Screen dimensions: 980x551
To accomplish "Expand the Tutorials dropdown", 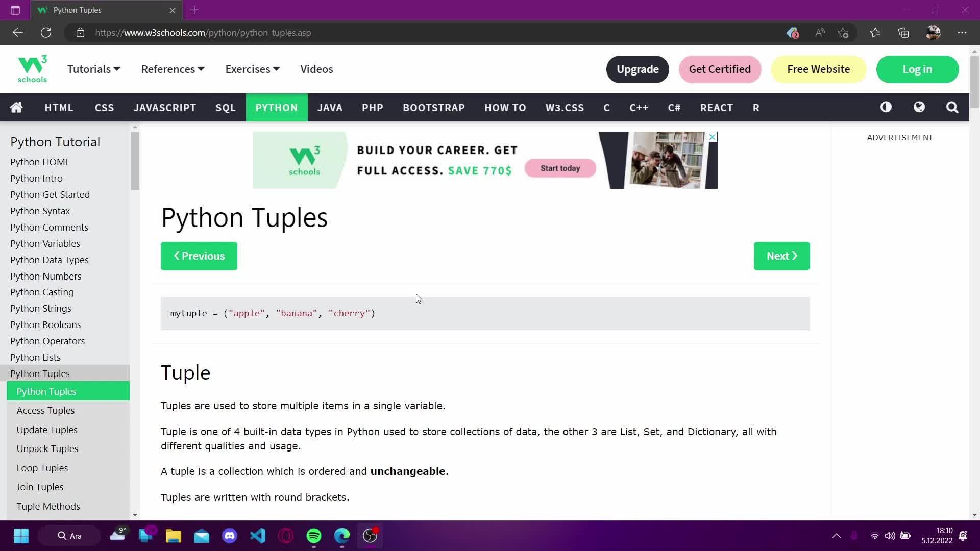I will [94, 69].
